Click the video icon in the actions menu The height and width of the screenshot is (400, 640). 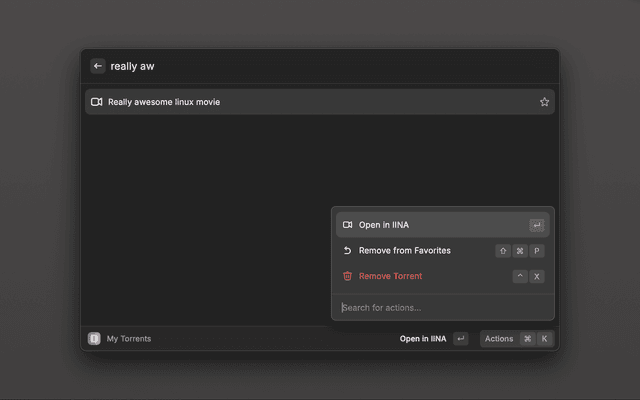(347, 225)
